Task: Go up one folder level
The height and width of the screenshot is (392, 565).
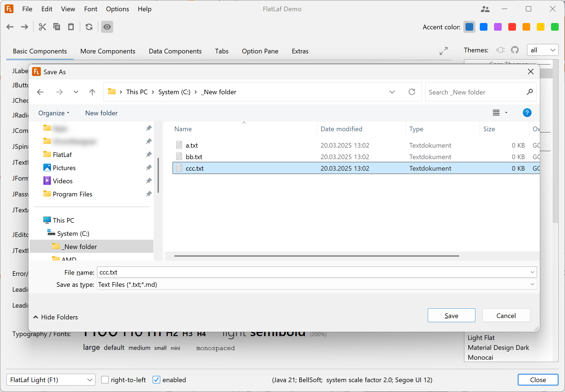Action: [x=92, y=92]
